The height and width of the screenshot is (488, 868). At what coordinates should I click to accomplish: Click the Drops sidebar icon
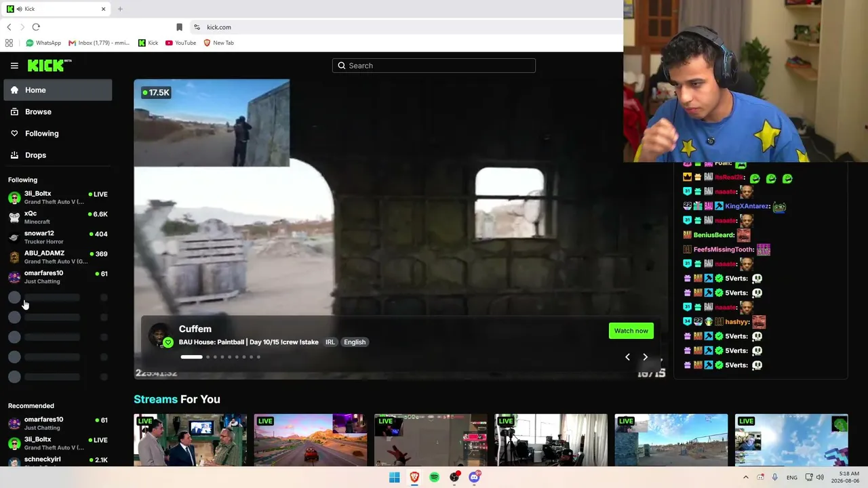(14, 155)
